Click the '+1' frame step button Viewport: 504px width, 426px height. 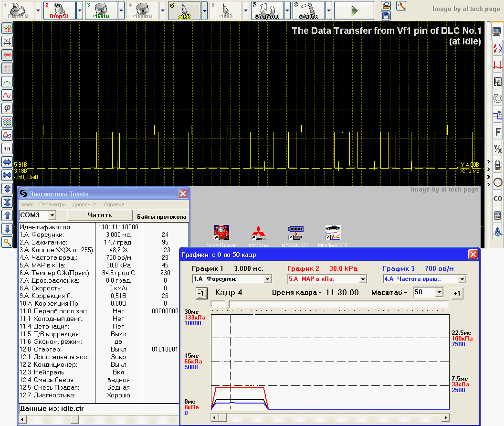457,293
